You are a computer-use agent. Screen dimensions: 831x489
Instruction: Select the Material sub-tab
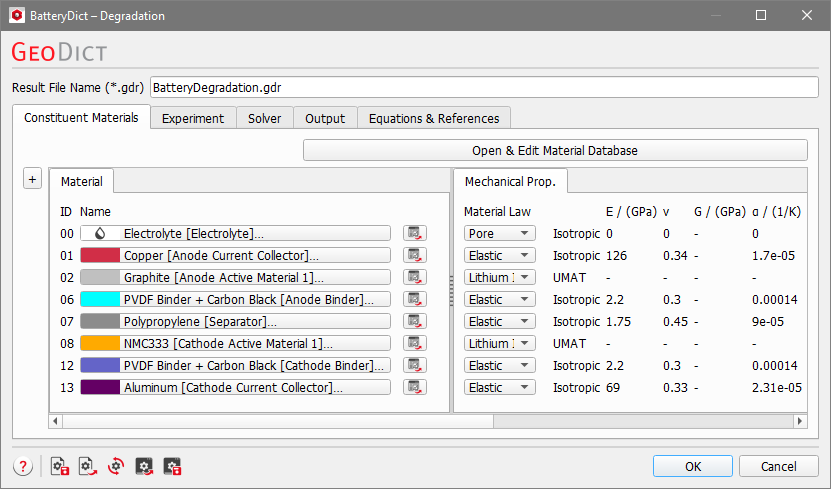click(82, 181)
